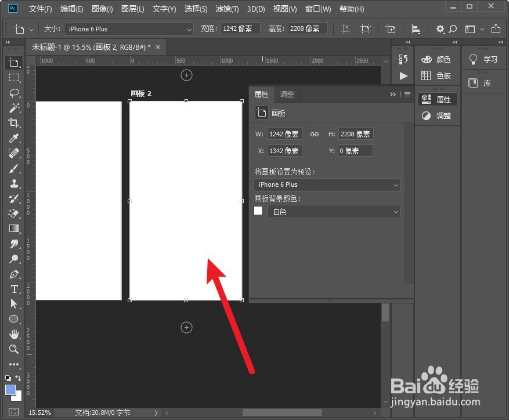Viewport: 509px width, 420px height.
Task: Open align and distribute options
Action: point(416,29)
